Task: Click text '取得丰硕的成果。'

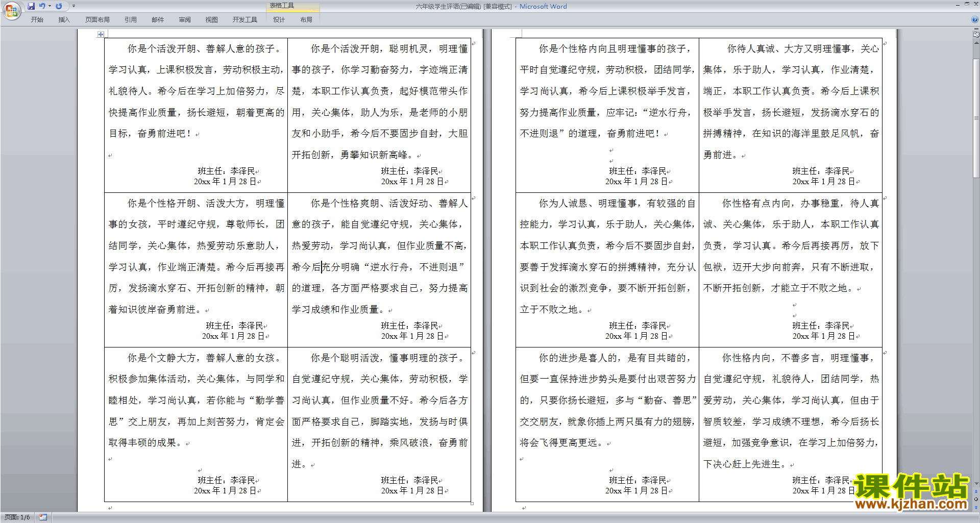Action: pyautogui.click(x=146, y=443)
